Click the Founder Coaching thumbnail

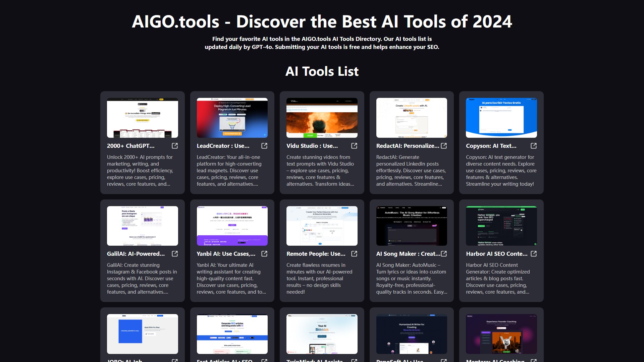click(501, 334)
